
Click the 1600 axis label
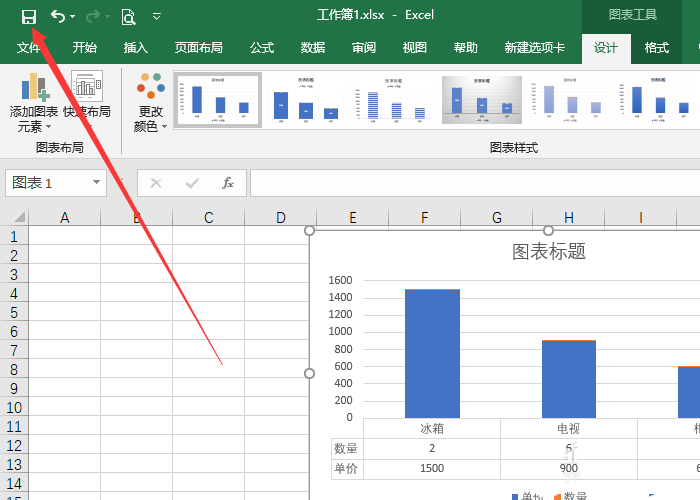pos(340,280)
